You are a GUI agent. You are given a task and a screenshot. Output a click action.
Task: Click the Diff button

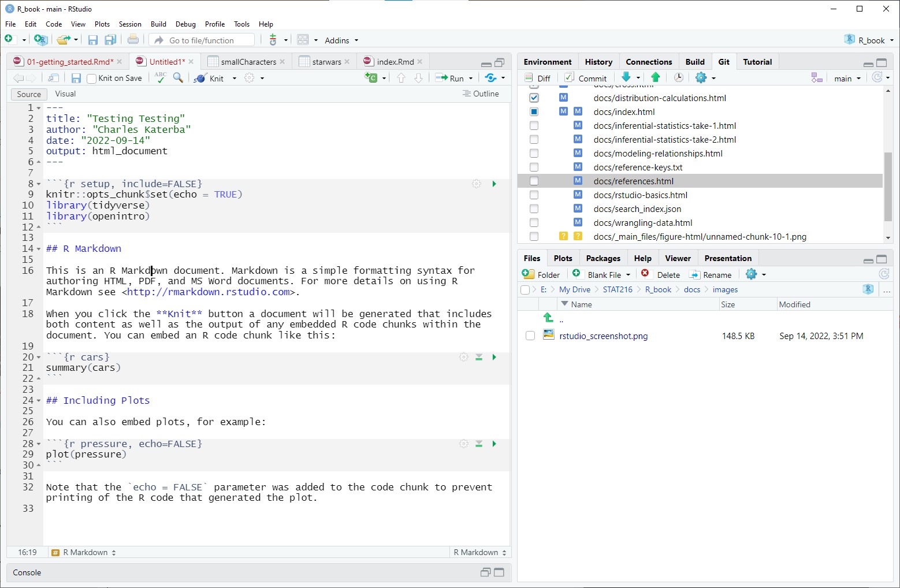coord(538,78)
